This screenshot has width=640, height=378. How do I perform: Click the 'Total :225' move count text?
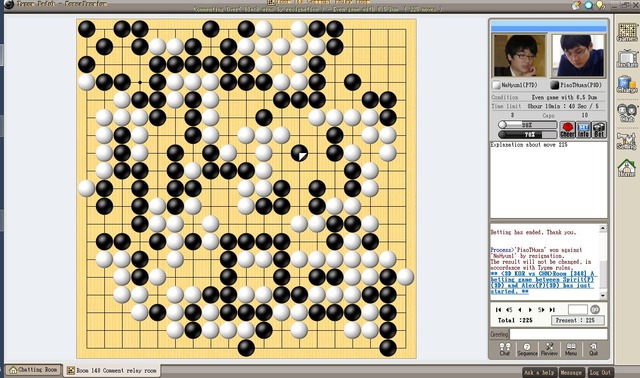coord(515,320)
